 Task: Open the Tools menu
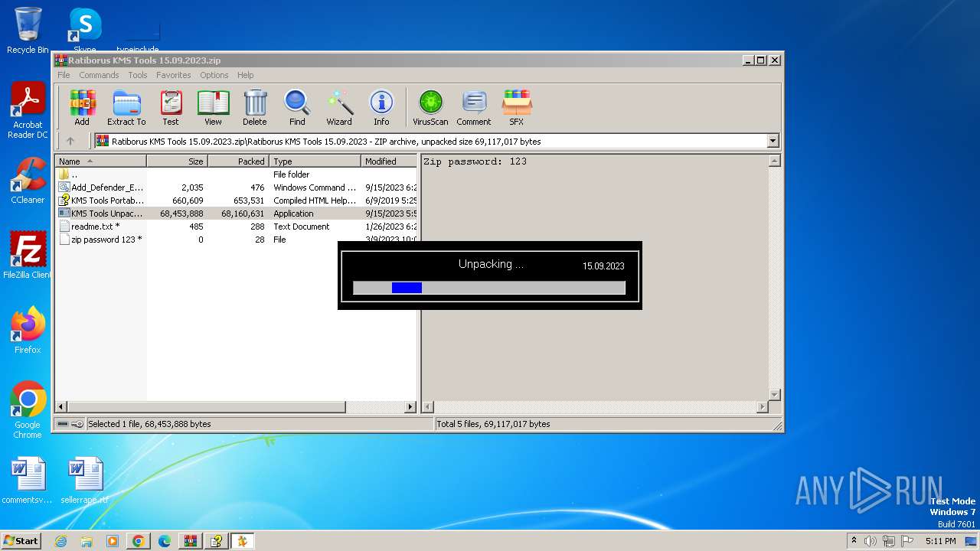[x=138, y=75]
